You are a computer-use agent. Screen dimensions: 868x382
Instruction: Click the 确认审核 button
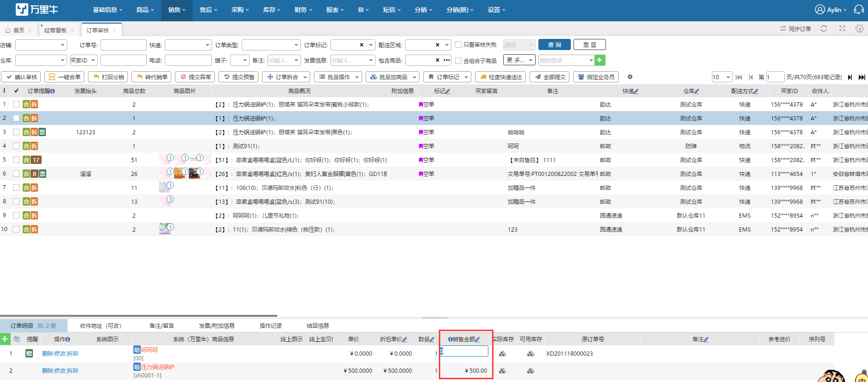click(x=21, y=77)
